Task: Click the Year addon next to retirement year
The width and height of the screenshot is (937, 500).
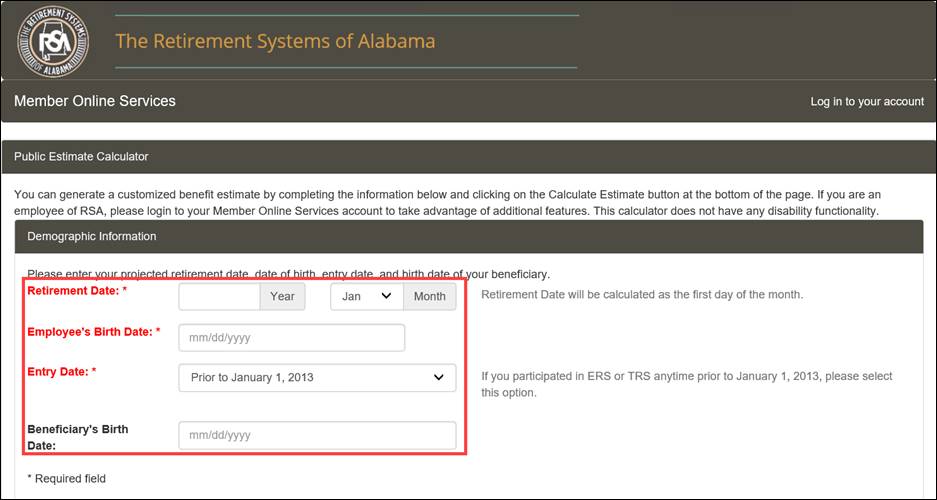Action: (282, 297)
